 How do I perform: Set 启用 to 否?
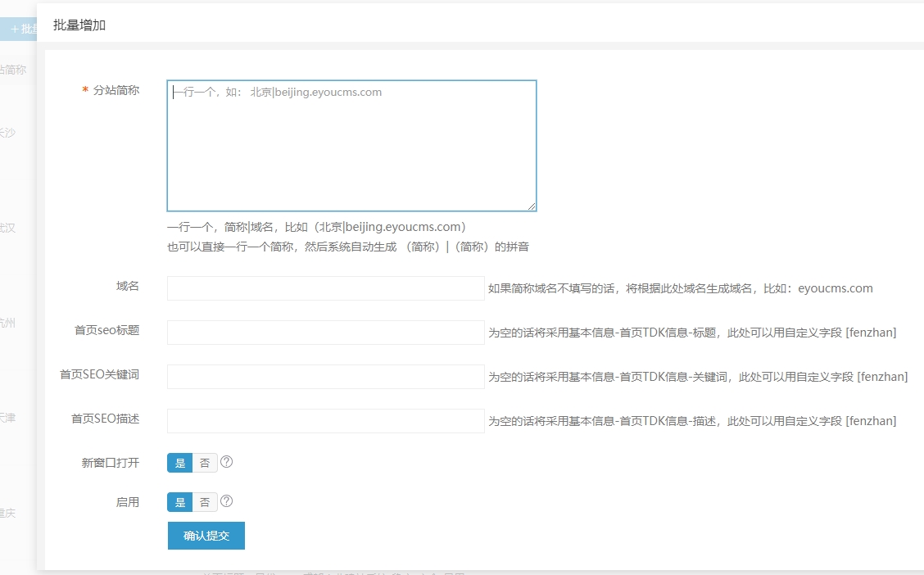click(x=205, y=502)
